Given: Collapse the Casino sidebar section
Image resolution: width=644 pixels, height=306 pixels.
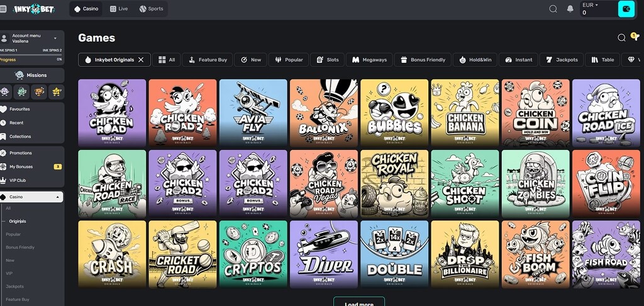Looking at the screenshot, I should [31, 196].
